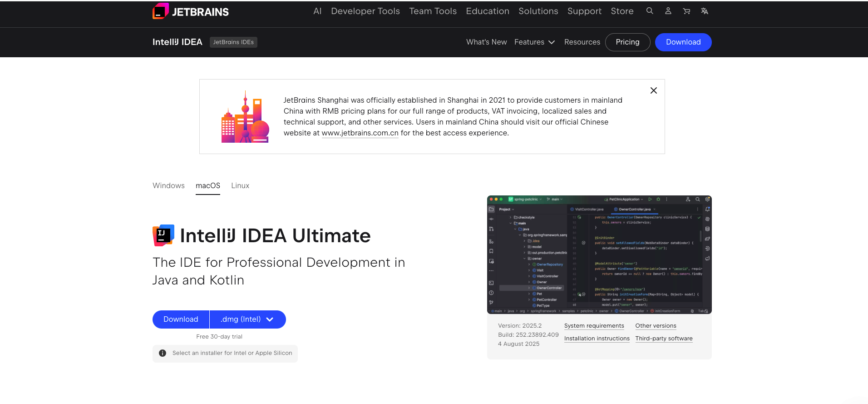This screenshot has height=404, width=868.
Task: Click the JetBrains logo
Action: point(191,11)
